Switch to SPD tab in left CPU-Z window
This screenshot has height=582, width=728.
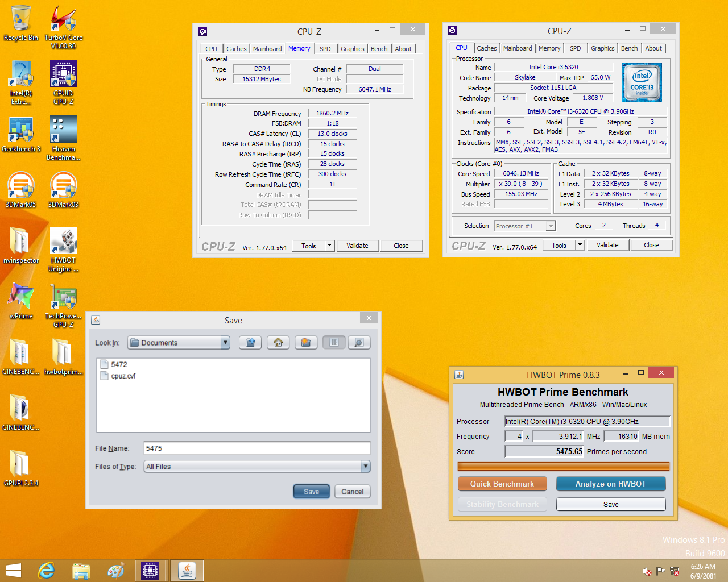[x=325, y=49]
